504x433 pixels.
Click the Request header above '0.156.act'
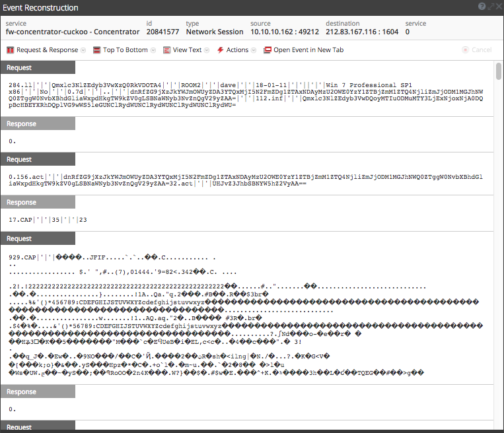coord(38,159)
